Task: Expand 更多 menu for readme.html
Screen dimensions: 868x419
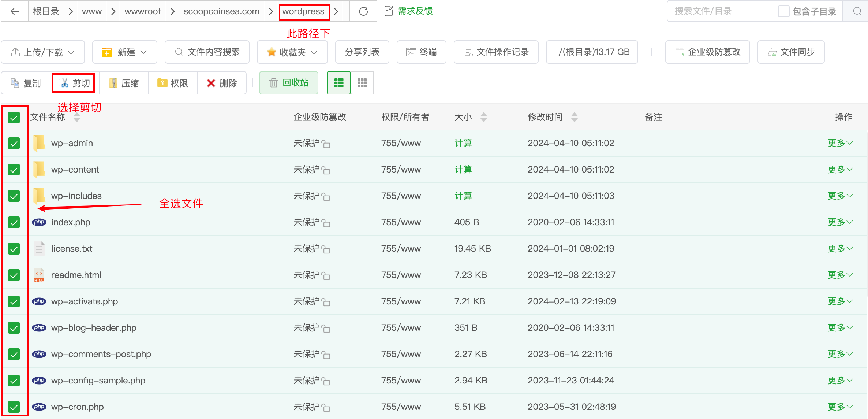Action: (840, 275)
